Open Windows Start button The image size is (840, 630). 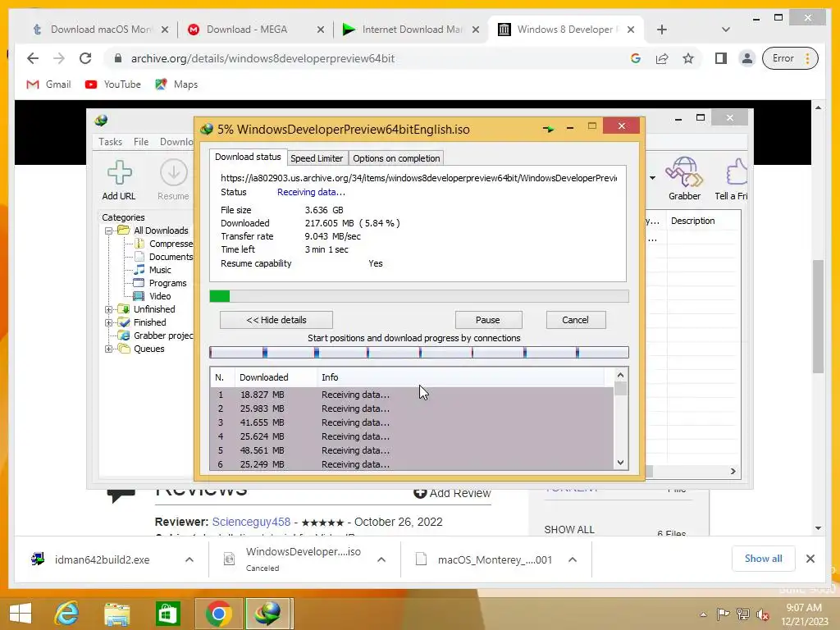pyautogui.click(x=21, y=614)
